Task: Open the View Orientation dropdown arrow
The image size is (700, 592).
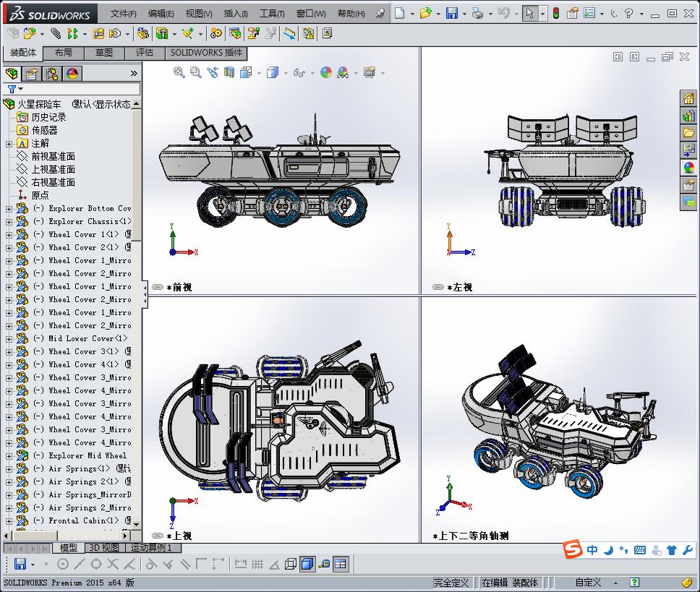Action: pyautogui.click(x=259, y=73)
